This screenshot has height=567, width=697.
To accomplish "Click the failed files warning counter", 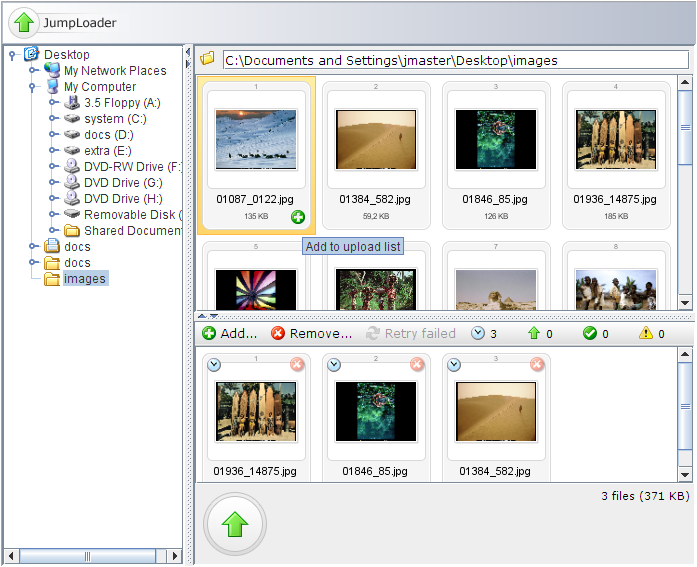I will [x=649, y=333].
